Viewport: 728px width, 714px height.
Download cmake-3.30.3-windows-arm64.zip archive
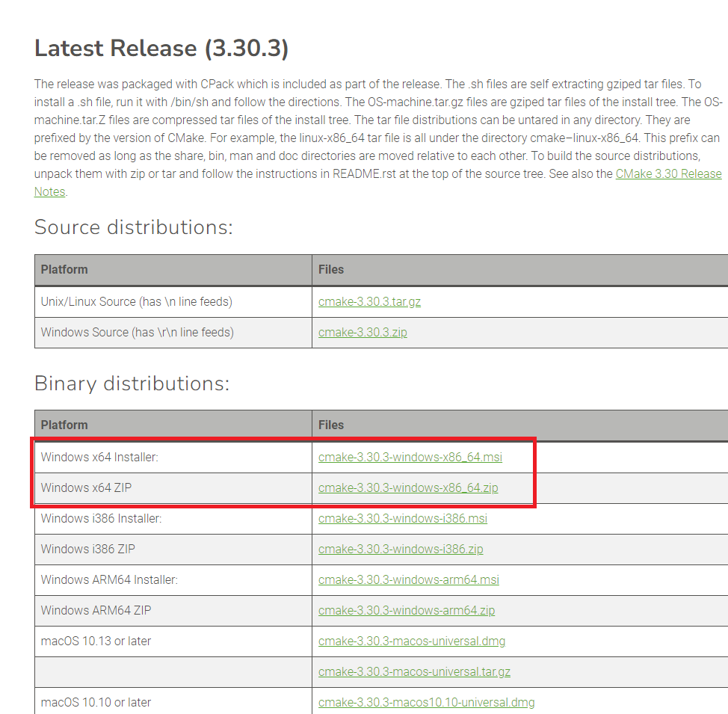tap(407, 610)
